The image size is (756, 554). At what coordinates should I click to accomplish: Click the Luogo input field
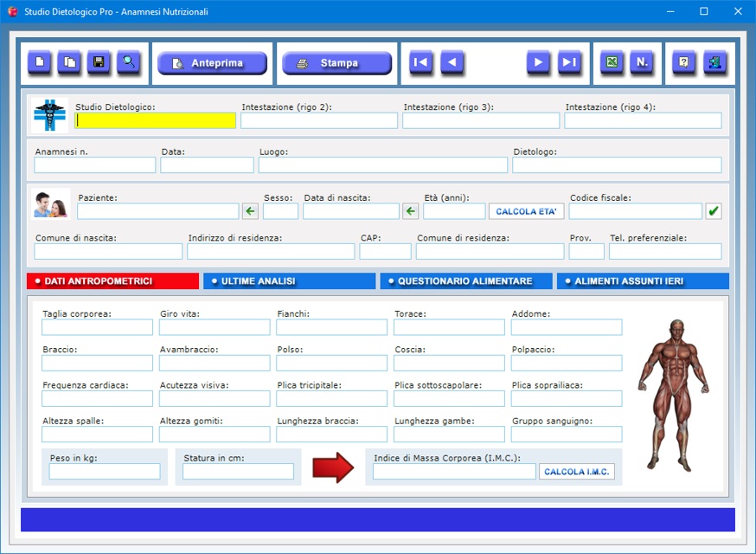click(383, 165)
